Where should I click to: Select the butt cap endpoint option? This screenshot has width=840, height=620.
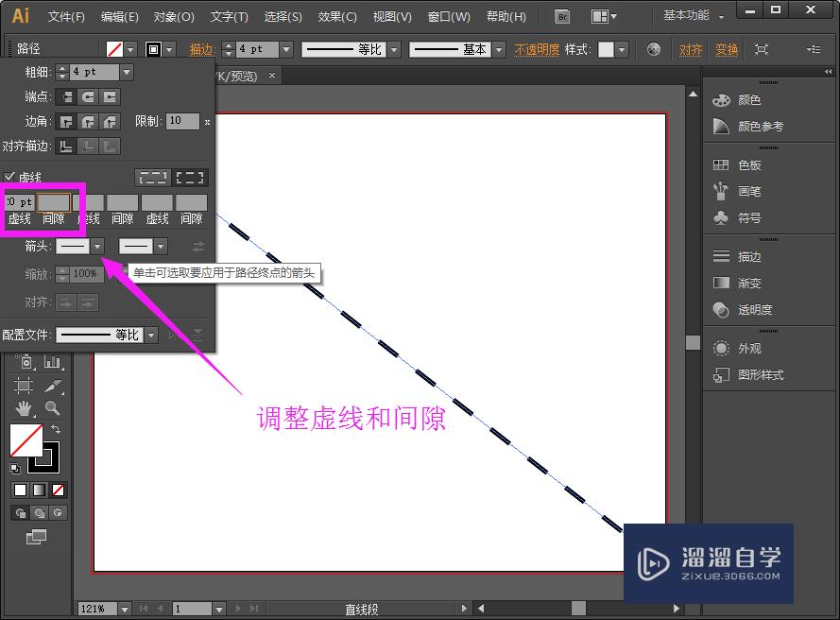coord(66,97)
